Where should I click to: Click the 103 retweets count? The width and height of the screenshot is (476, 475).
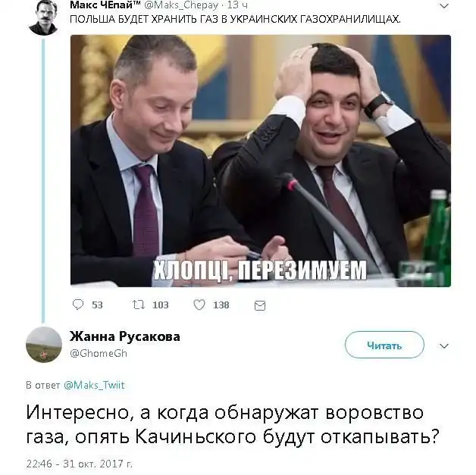[160, 305]
